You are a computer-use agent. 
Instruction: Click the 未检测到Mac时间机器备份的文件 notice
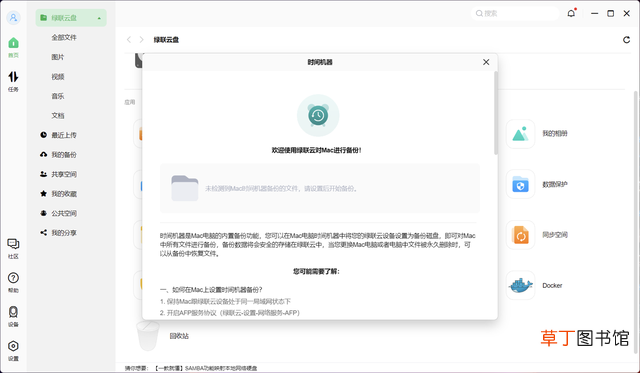coord(281,189)
